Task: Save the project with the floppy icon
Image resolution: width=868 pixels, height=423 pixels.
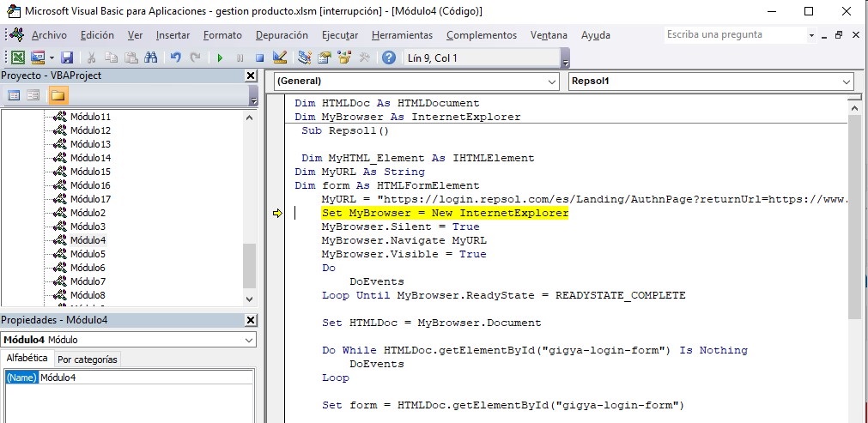Action: pyautogui.click(x=67, y=57)
